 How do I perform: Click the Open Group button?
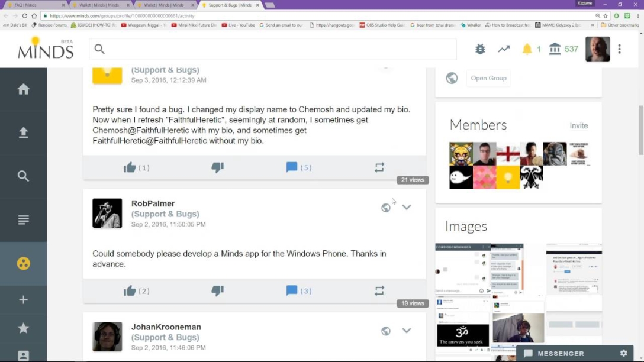(x=488, y=78)
